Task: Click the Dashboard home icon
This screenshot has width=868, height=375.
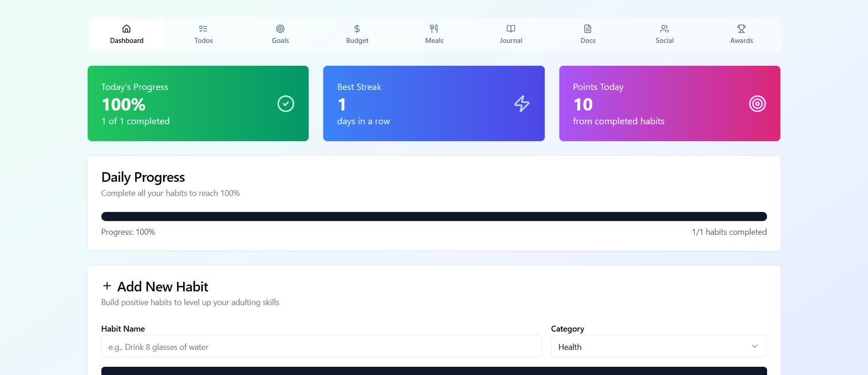Action: click(126, 29)
